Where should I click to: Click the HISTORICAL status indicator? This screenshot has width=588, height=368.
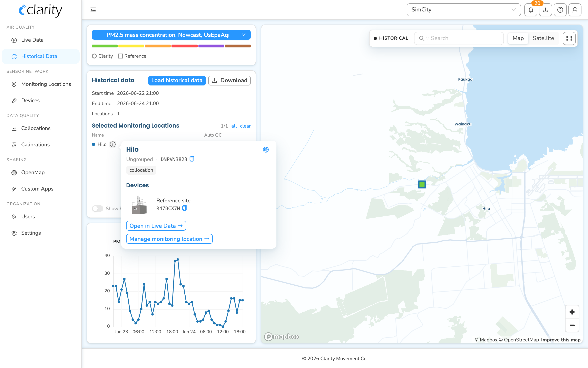pyautogui.click(x=391, y=38)
